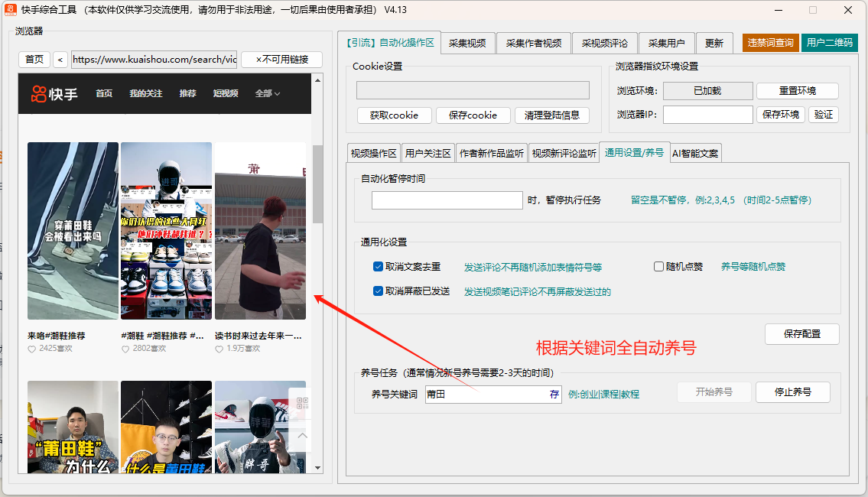Click the heart icon under 来咯#潮鞋推荐 video
Viewport: 868px width, 497px height.
point(32,349)
